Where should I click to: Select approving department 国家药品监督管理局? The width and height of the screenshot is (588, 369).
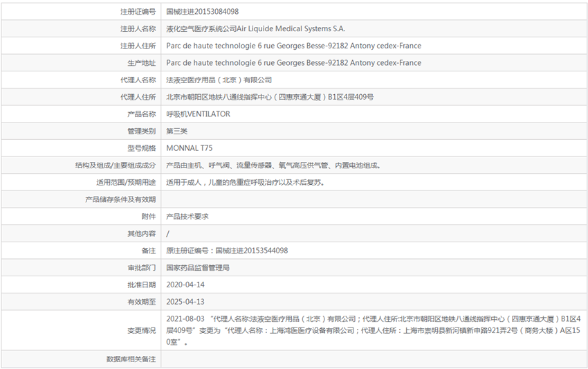coord(198,268)
